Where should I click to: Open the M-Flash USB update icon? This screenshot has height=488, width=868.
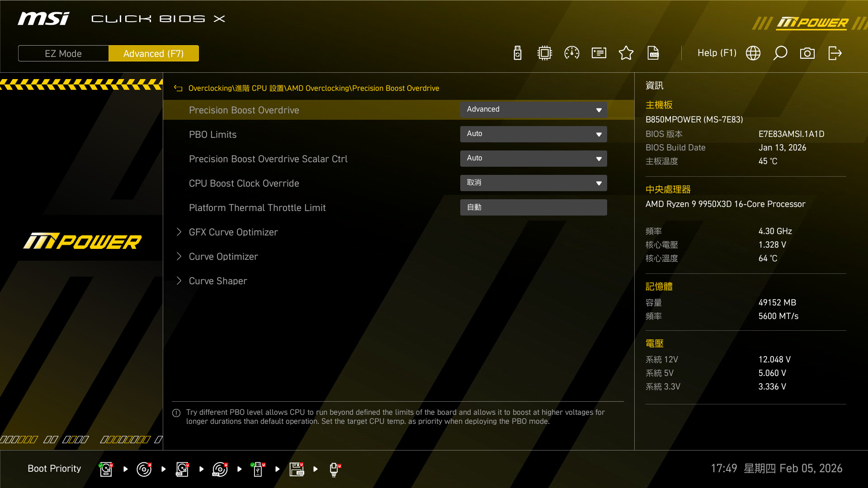(x=518, y=53)
